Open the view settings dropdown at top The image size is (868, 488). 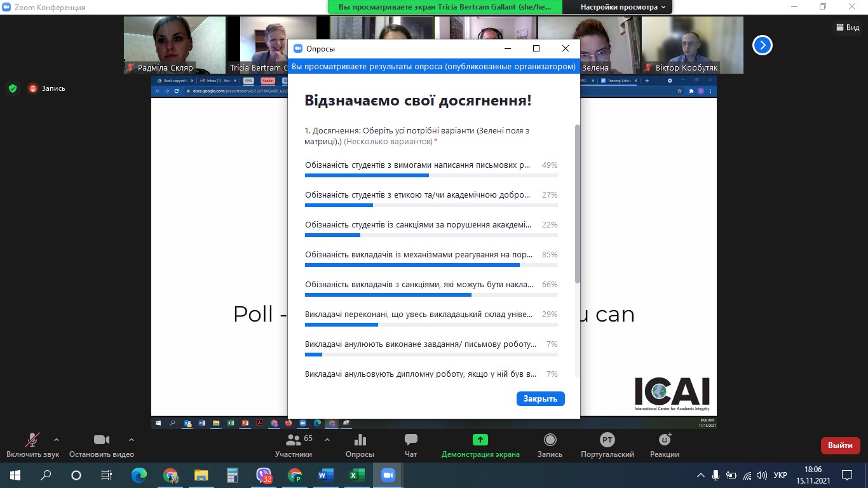(623, 7)
